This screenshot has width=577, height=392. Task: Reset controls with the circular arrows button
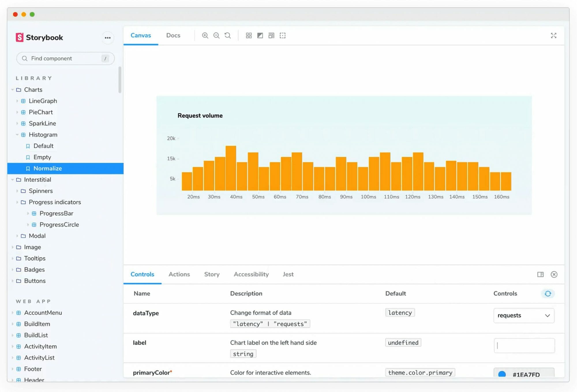tap(548, 293)
